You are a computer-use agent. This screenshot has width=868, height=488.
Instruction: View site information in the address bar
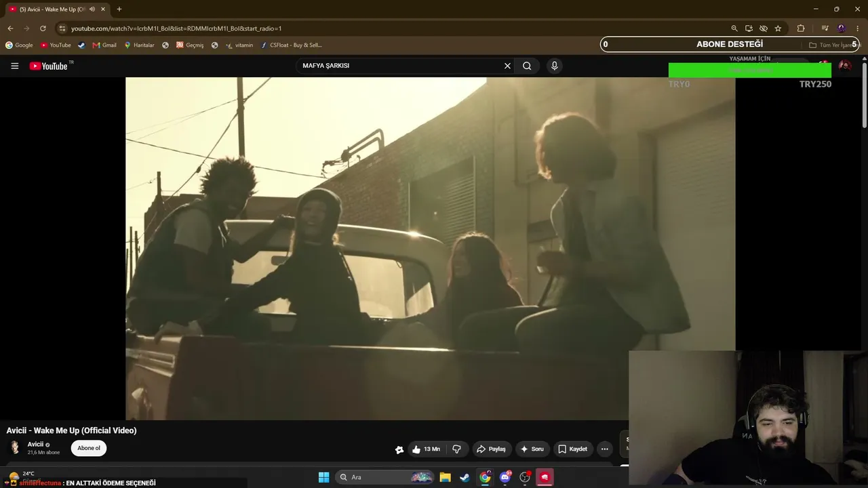[62, 28]
